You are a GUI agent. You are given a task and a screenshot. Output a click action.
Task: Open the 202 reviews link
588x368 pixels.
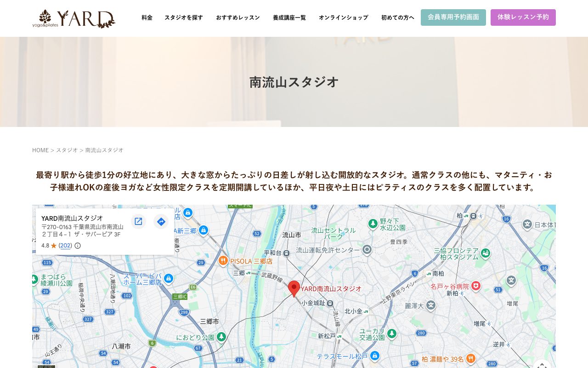point(66,246)
